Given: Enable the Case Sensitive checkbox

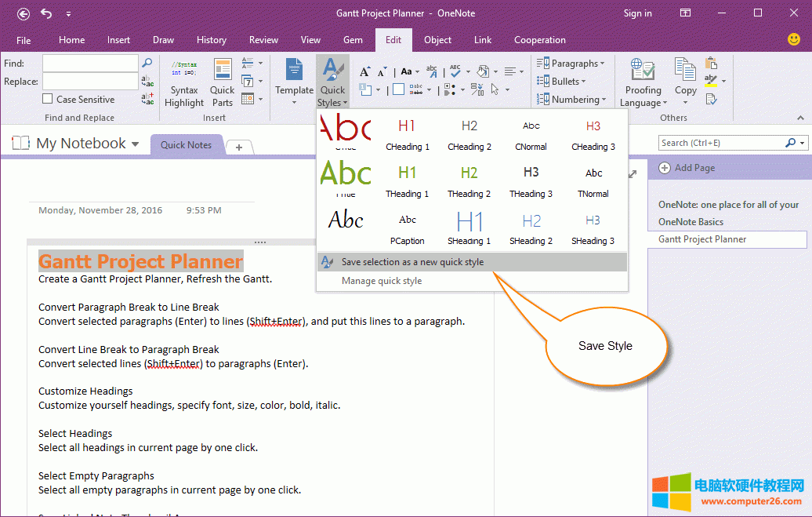Looking at the screenshot, I should (49, 100).
